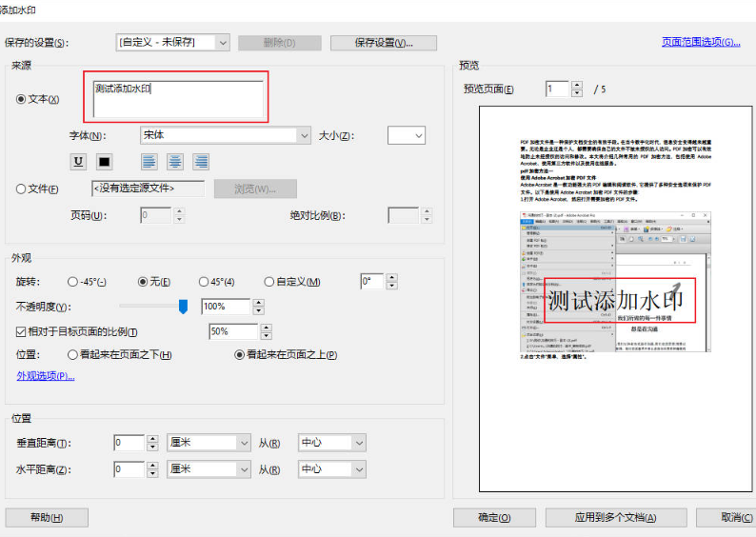Screen dimensions: 756x537
Task: Click the 预览页面 page number field
Action: (x=557, y=89)
